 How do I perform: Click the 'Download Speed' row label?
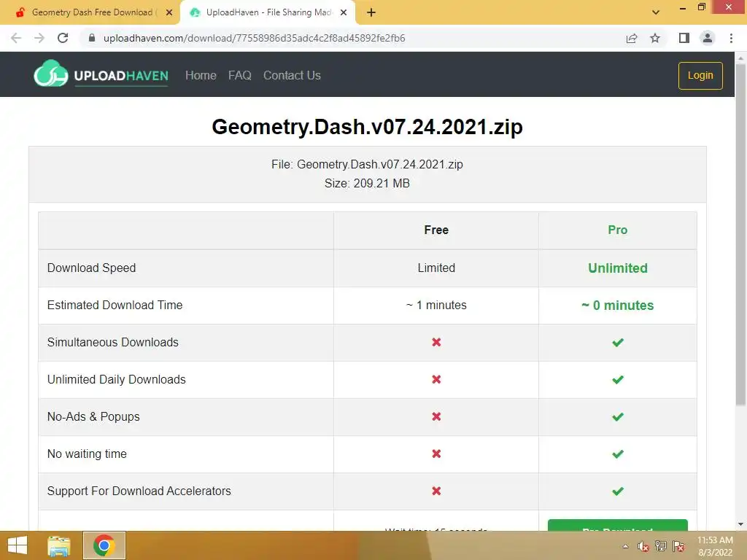click(x=91, y=268)
